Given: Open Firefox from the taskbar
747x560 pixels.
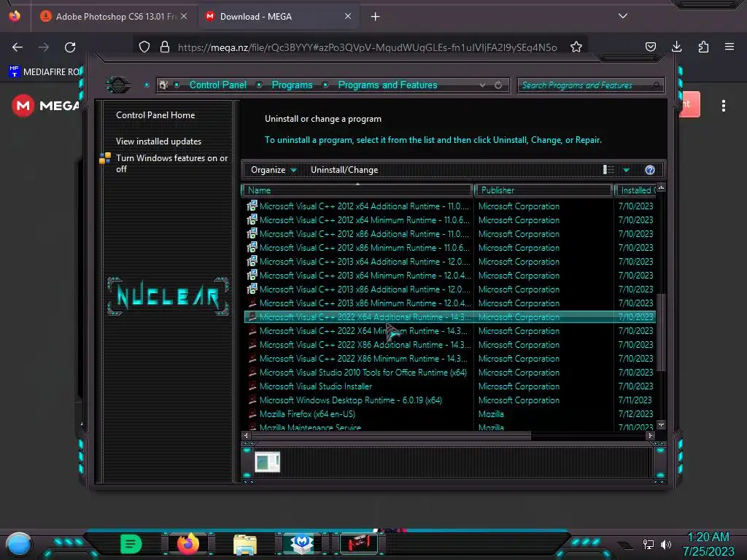Looking at the screenshot, I should point(188,543).
